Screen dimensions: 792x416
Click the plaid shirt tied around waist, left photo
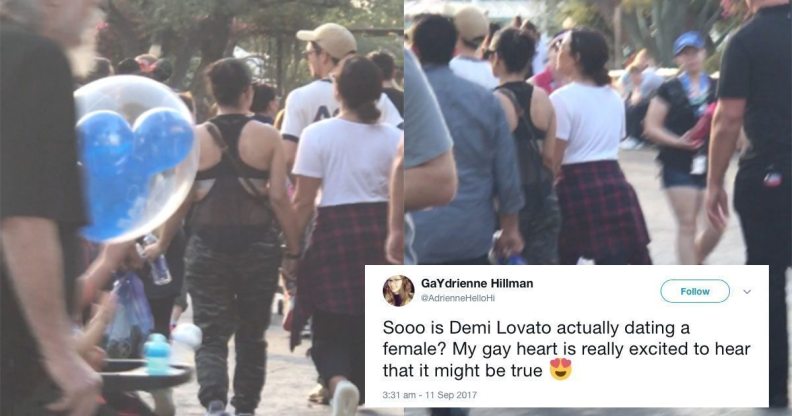(x=339, y=263)
